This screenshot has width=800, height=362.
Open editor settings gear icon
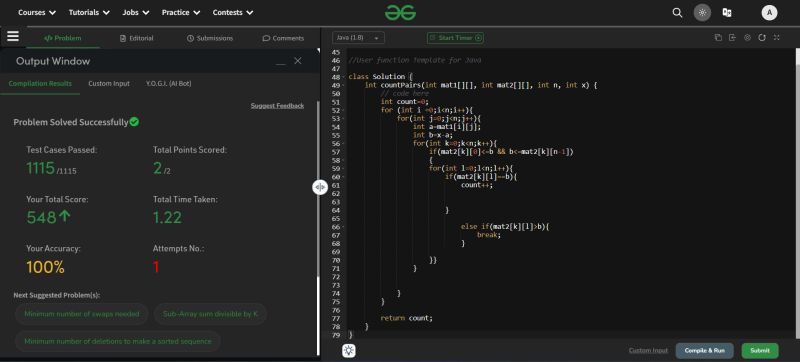click(x=747, y=38)
